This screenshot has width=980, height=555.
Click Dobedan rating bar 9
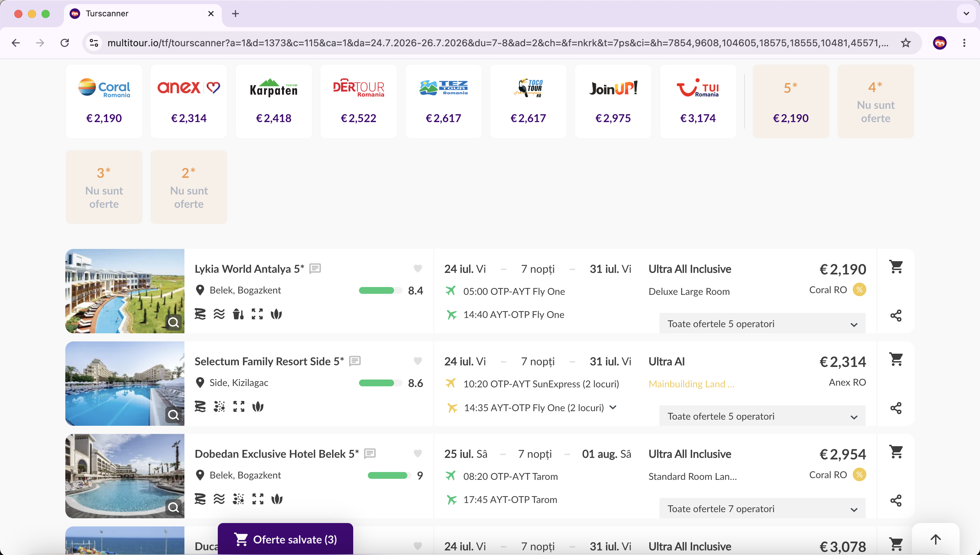[x=389, y=475]
